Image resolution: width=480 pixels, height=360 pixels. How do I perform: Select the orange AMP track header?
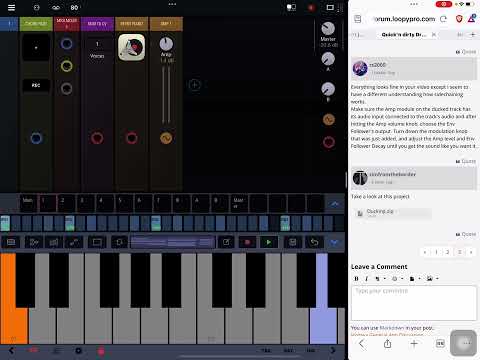click(166, 24)
